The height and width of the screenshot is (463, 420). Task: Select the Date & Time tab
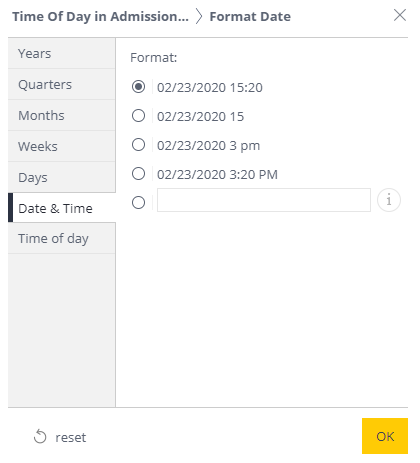tap(62, 208)
